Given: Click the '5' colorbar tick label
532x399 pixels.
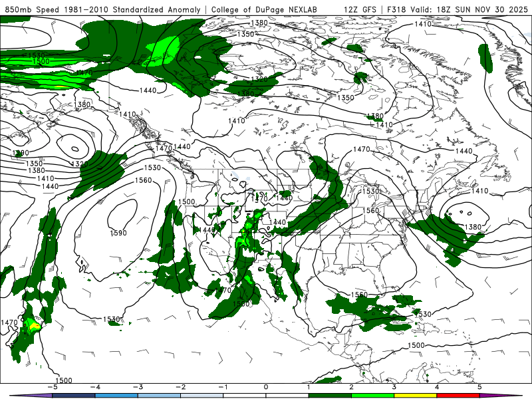Looking at the screenshot, I should coord(479,387).
